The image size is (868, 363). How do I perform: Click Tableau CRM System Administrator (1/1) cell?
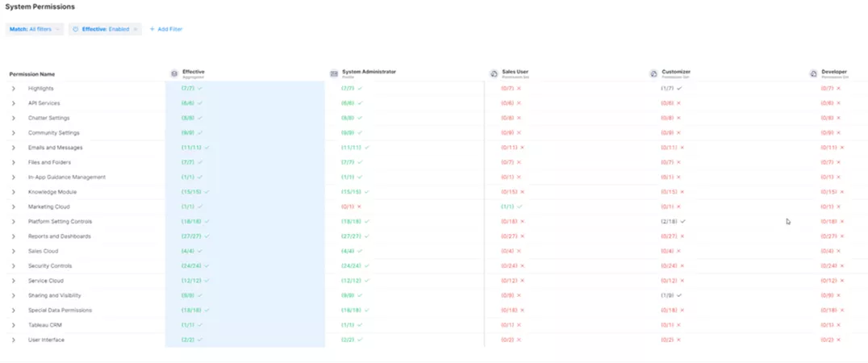pyautogui.click(x=352, y=325)
